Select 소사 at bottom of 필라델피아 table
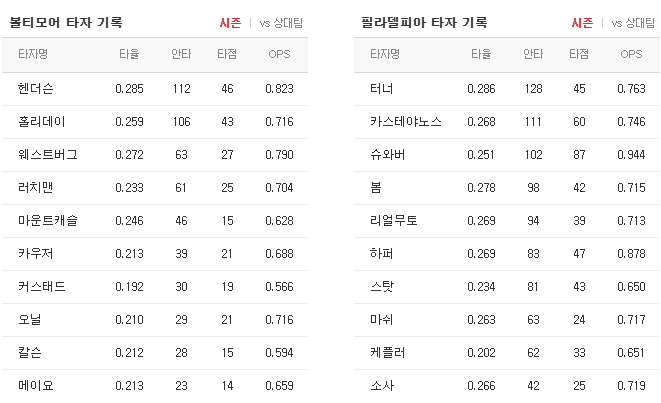Screen dimensions: 661x403 pos(382,385)
